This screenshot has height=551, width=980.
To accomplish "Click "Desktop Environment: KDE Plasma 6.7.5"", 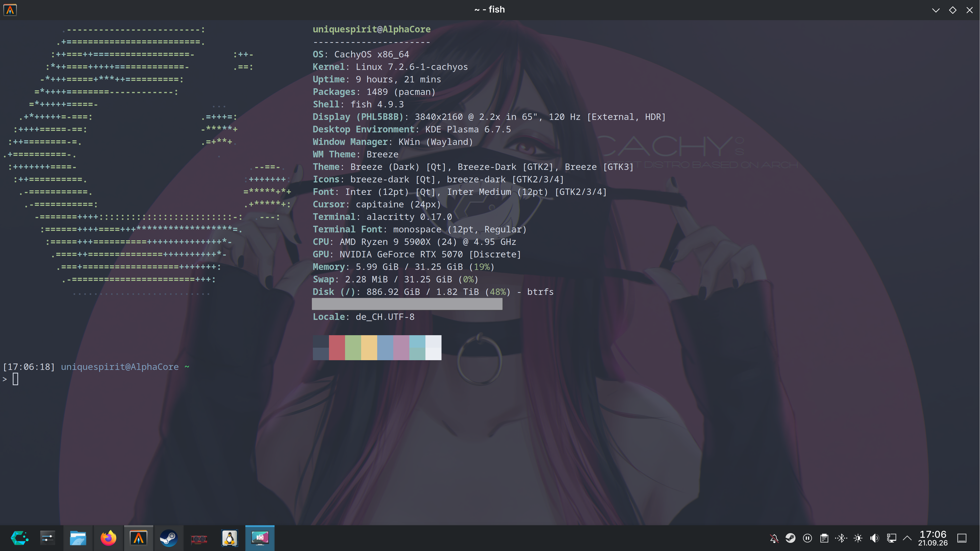I will click(412, 129).
